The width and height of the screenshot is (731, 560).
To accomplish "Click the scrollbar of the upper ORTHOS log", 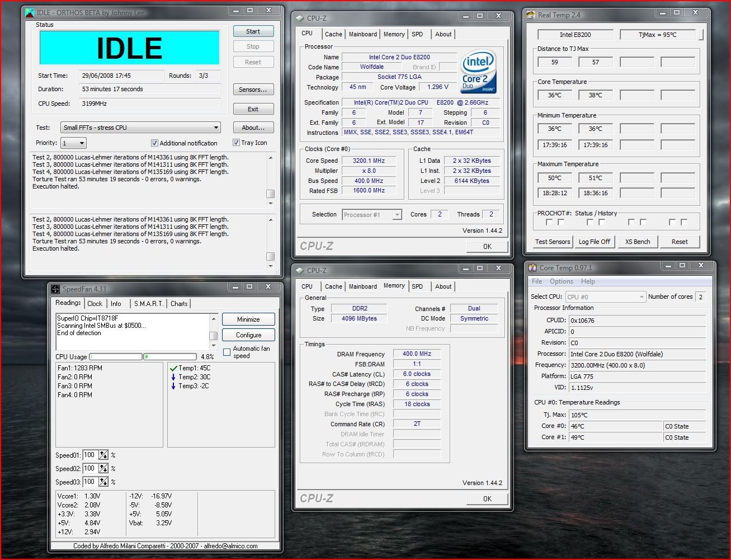I will pos(271,180).
